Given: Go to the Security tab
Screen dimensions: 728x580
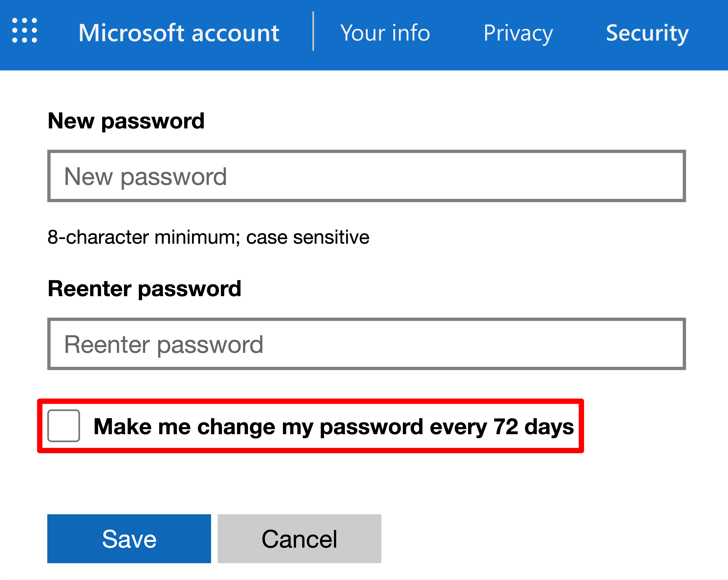Looking at the screenshot, I should (x=647, y=33).
